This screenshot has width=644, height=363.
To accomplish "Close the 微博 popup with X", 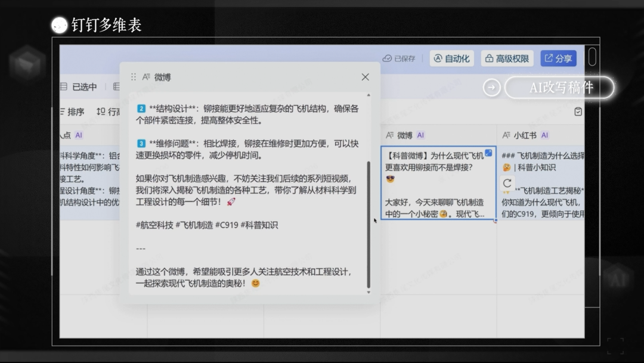I will click(x=365, y=77).
